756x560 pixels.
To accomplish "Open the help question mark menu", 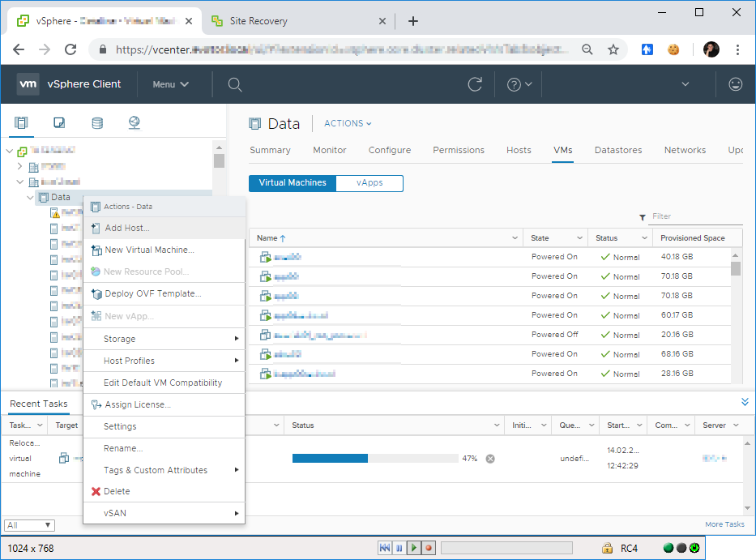I will coord(519,84).
